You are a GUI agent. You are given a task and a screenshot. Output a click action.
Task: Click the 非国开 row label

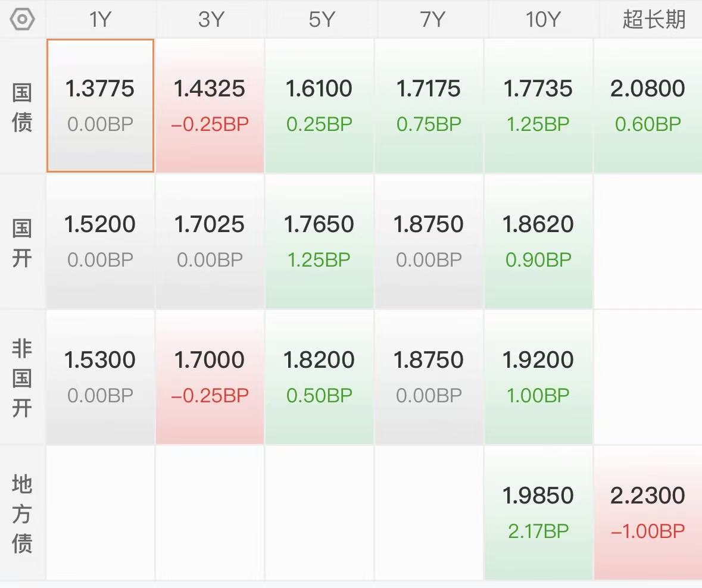tap(22, 378)
